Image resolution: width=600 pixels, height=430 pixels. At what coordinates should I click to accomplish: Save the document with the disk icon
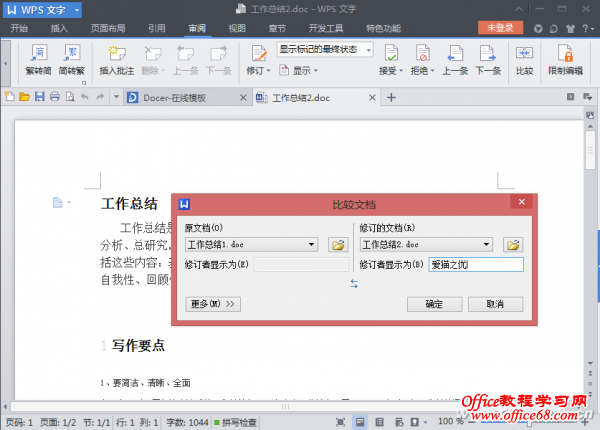[x=40, y=97]
